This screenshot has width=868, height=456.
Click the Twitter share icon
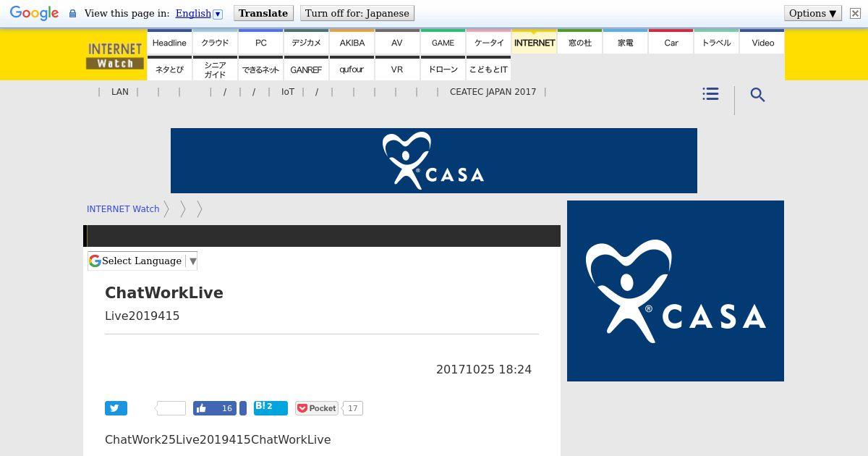(x=116, y=408)
